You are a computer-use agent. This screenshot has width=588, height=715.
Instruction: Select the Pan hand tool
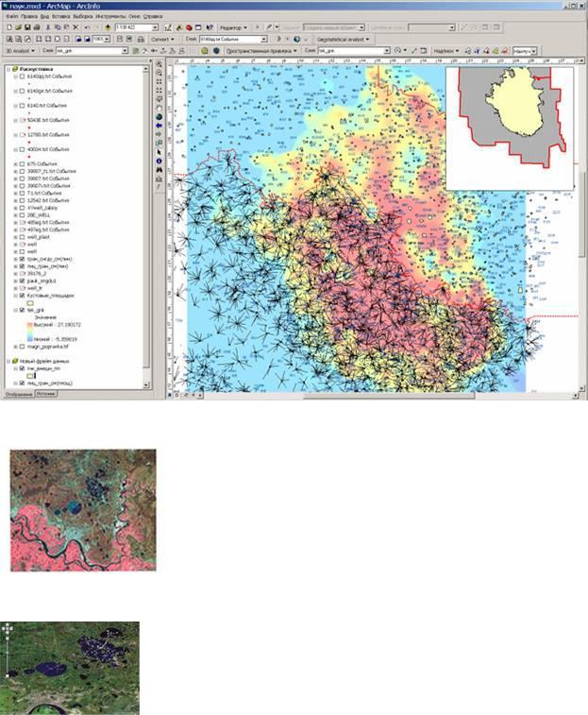[160, 108]
